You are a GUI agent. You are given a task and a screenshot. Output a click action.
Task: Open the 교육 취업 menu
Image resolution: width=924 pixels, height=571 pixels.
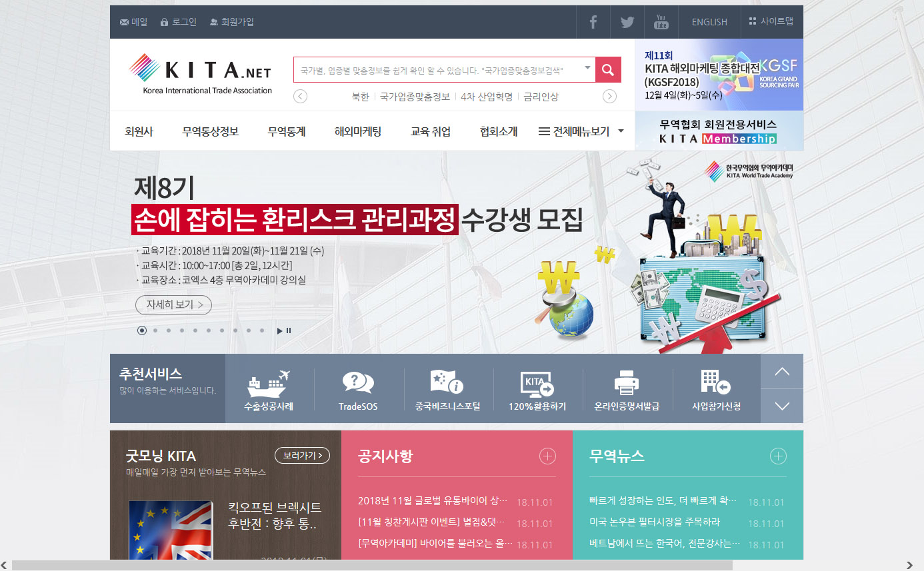[x=431, y=131]
